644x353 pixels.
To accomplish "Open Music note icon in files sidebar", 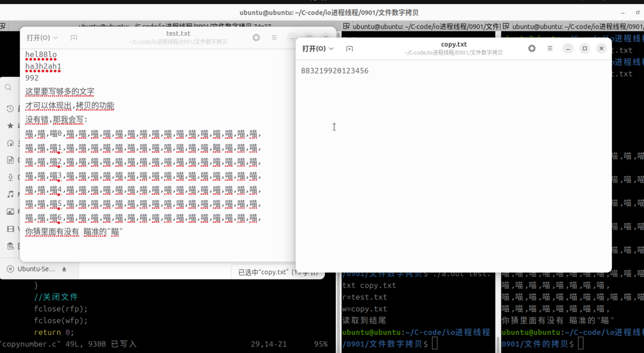I will tap(10, 194).
